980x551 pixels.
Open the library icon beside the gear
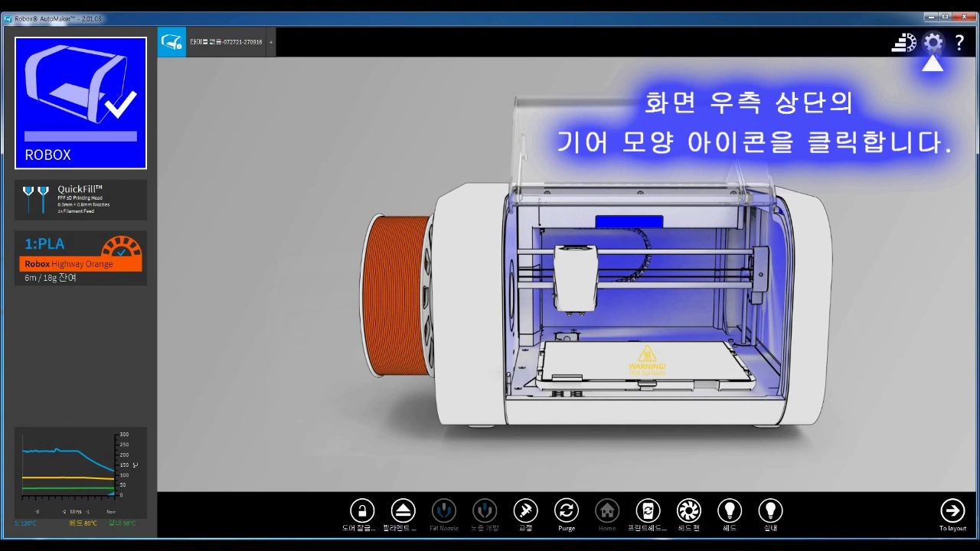pos(904,42)
